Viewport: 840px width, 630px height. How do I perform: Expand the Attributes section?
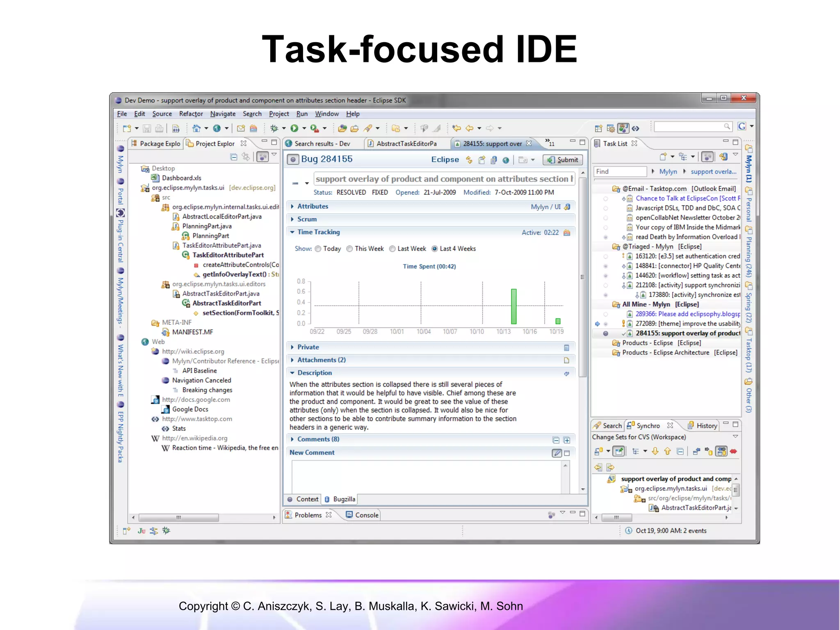[292, 207]
